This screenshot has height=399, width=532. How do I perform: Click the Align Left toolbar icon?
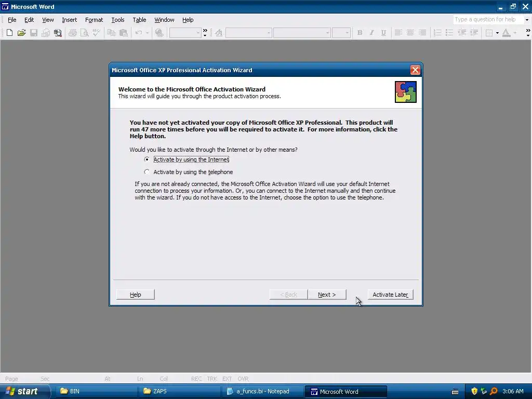tap(398, 33)
